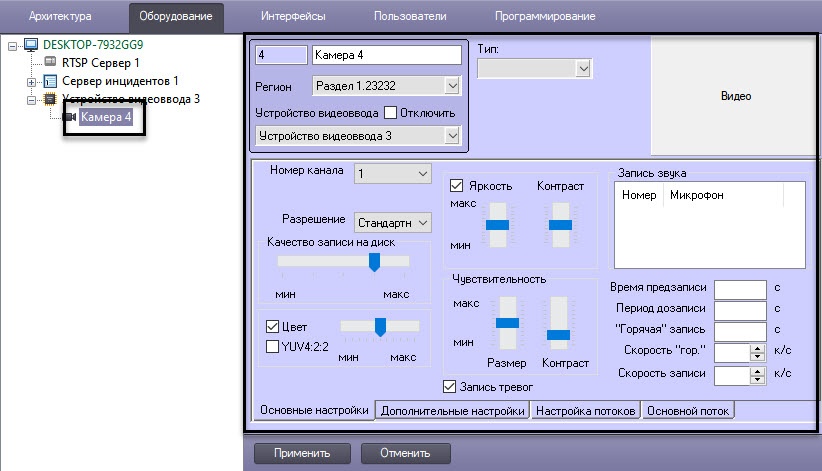The height and width of the screenshot is (471, 822).
Task: Uncheck the Яркость checkbox
Action: click(x=457, y=186)
